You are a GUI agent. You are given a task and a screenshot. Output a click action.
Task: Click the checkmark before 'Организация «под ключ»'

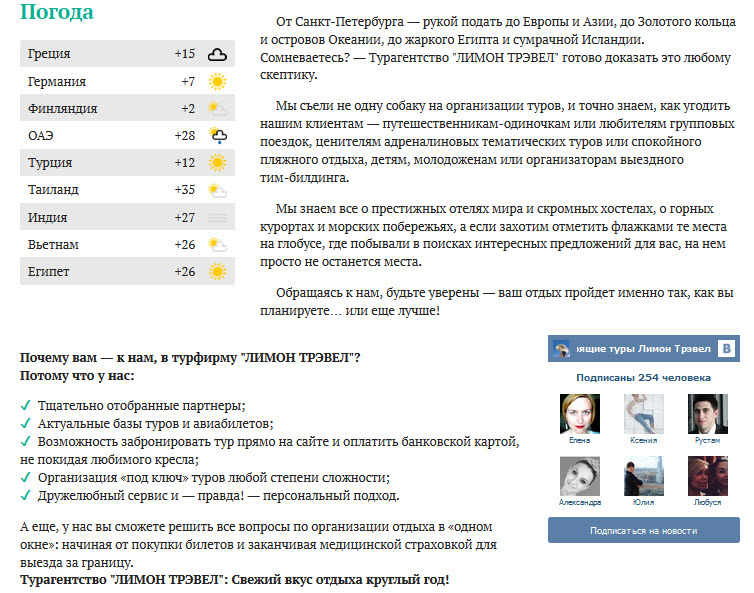click(25, 477)
